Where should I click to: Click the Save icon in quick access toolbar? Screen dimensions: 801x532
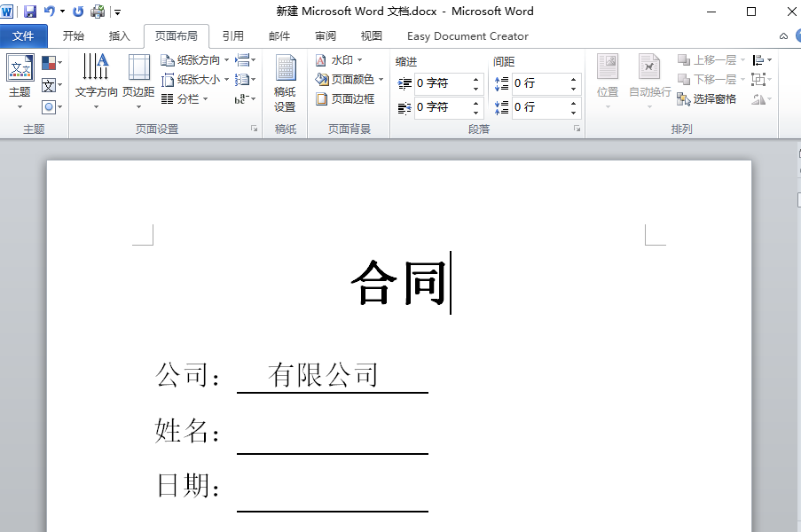[30, 12]
